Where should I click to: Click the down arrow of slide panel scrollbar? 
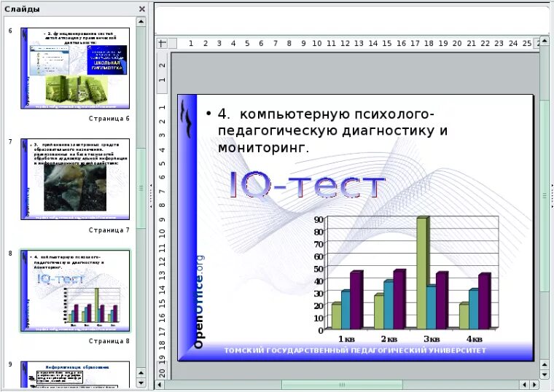pyautogui.click(x=141, y=383)
